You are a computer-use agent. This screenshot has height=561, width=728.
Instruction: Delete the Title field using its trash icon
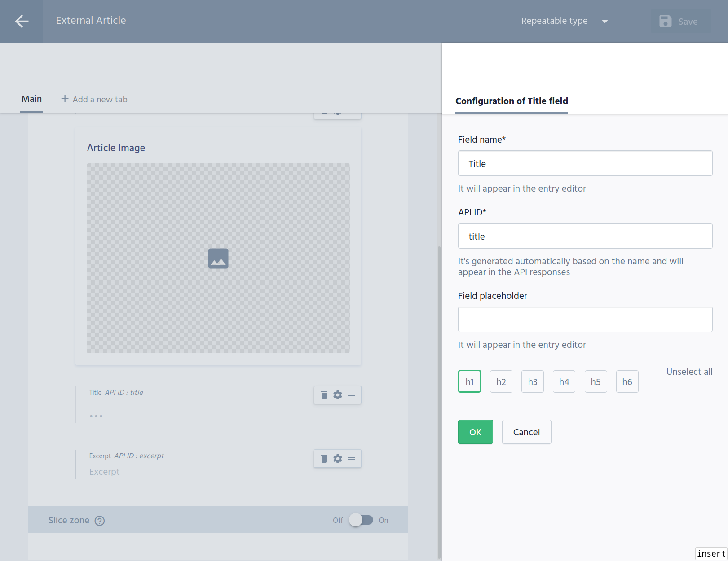click(x=324, y=395)
